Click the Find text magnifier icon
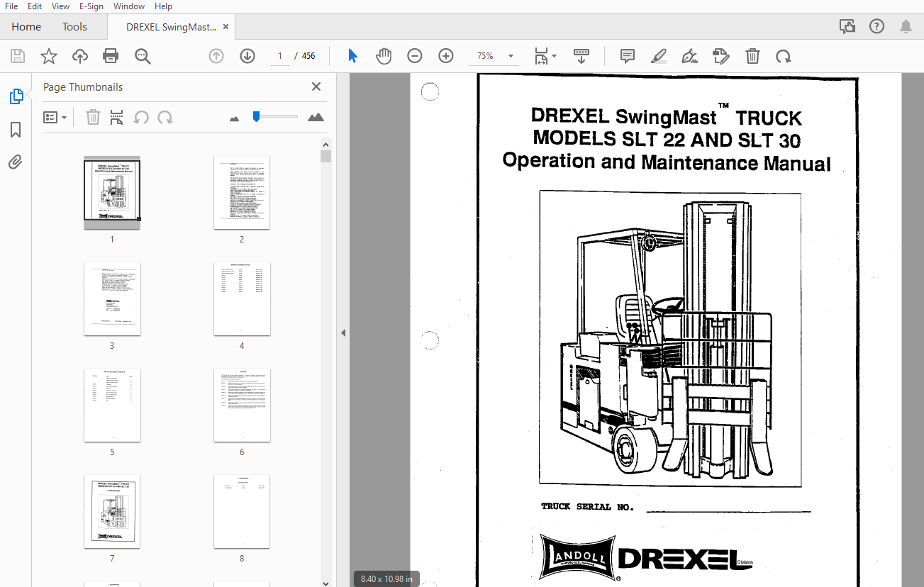Viewport: 924px width, 587px height. 143,56
